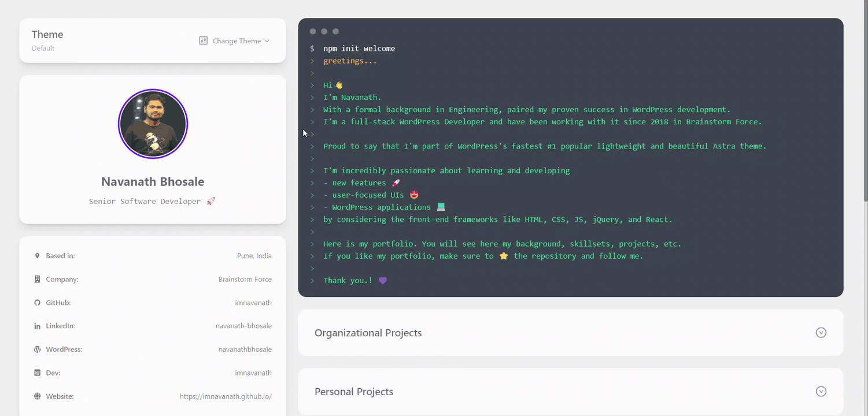
Task: Click the Theme heading label
Action: [47, 35]
